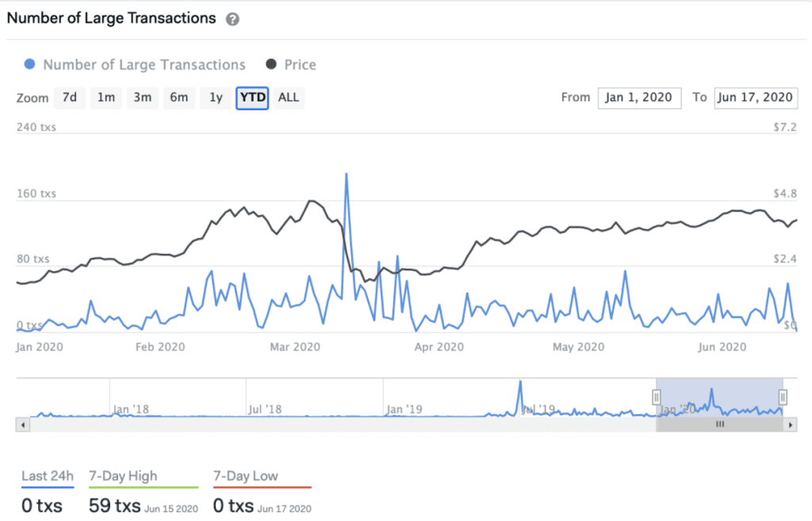Click the navigator left handle
Image resolution: width=812 pixels, height=521 pixels.
657,396
